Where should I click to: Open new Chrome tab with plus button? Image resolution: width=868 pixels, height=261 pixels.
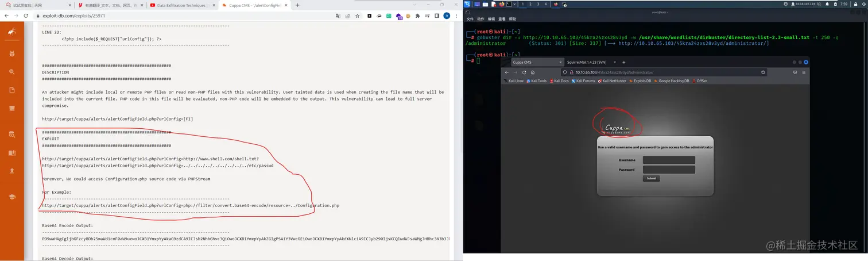click(x=297, y=5)
